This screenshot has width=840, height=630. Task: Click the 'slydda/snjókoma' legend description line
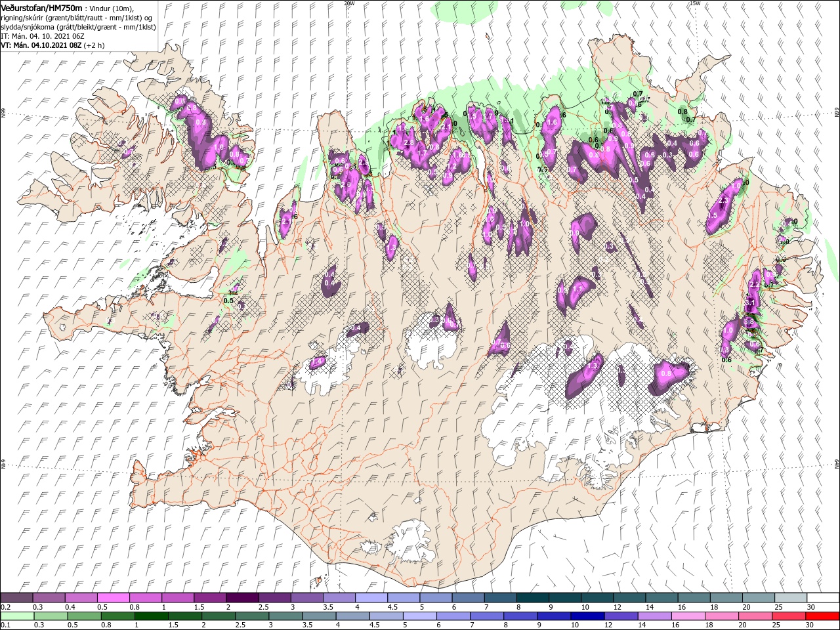click(78, 28)
